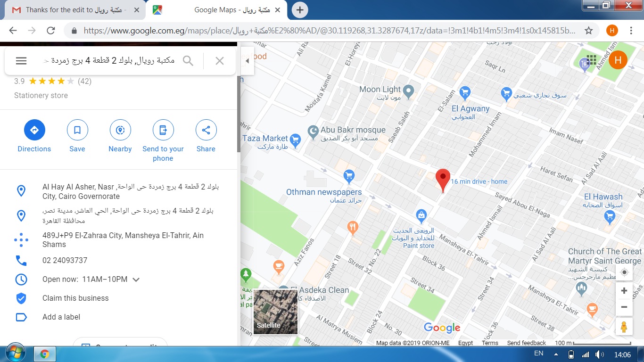
Task: Open Chrome three-dot menu
Action: pyautogui.click(x=631, y=31)
